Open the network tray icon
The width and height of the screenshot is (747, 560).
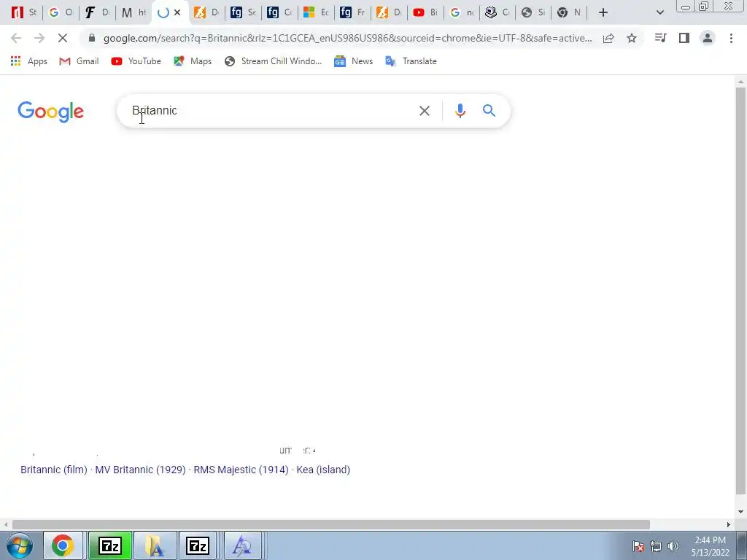(x=656, y=546)
